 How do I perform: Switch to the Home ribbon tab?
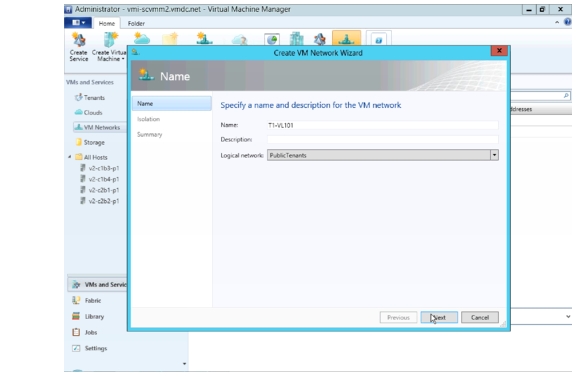tap(107, 23)
